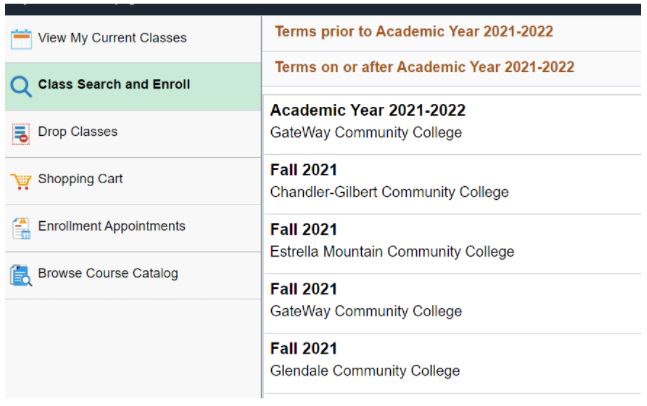Select the Academic Year 2021-2022 term heading
The image size is (647, 406).
[368, 111]
